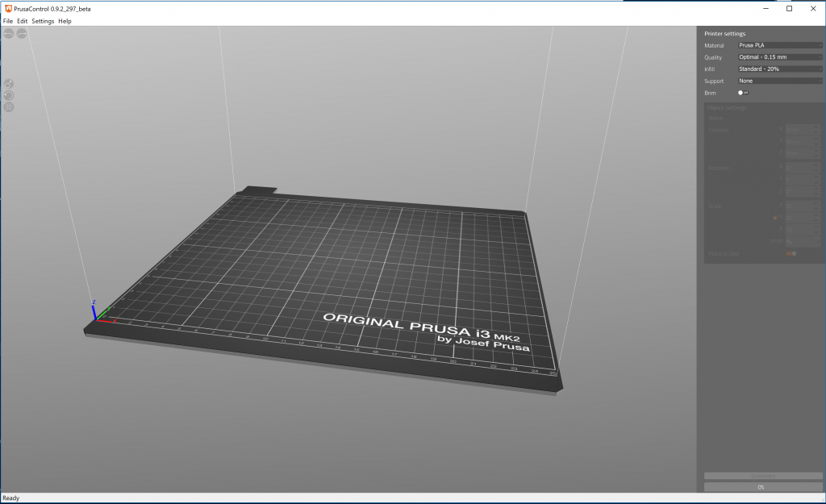Open the Units dropdown
The width and height of the screenshot is (826, 504).
(x=803, y=241)
